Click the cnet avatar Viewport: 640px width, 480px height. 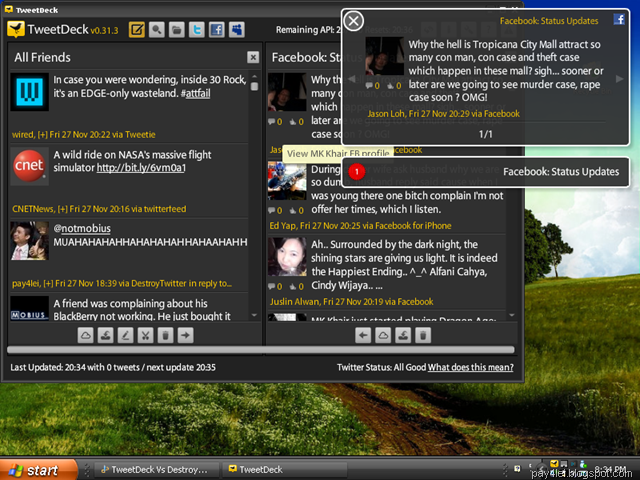pyautogui.click(x=29, y=166)
